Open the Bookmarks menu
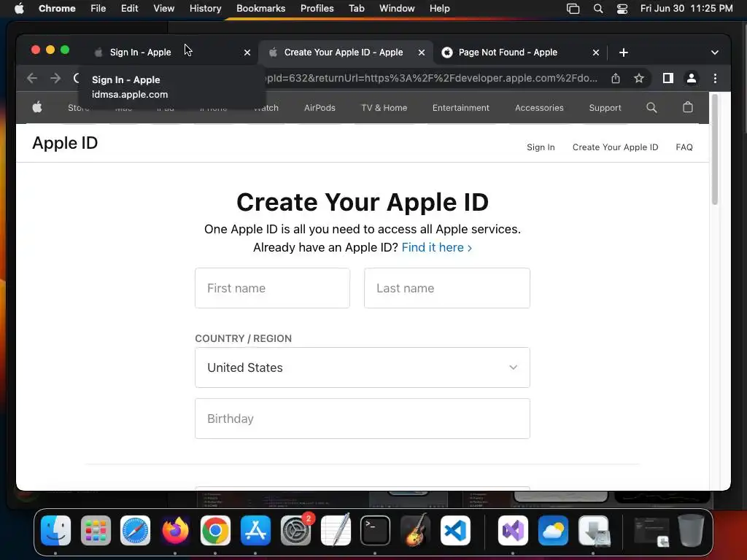747x560 pixels. tap(261, 9)
